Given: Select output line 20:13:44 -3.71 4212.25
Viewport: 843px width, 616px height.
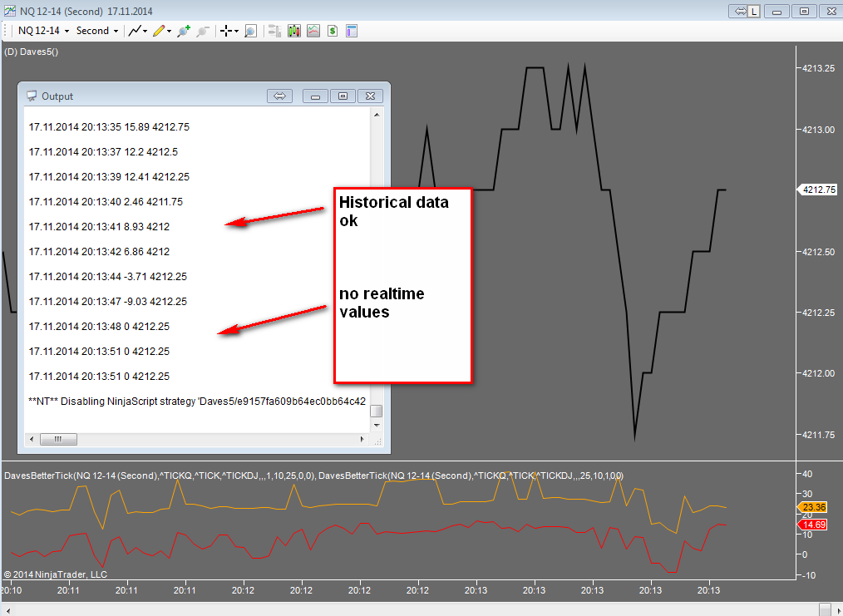Looking at the screenshot, I should point(108,276).
